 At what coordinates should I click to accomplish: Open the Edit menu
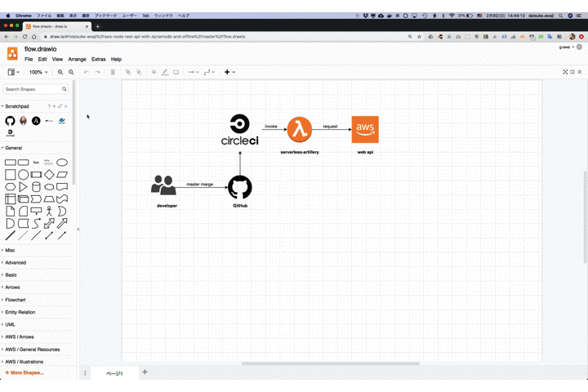pyautogui.click(x=42, y=60)
